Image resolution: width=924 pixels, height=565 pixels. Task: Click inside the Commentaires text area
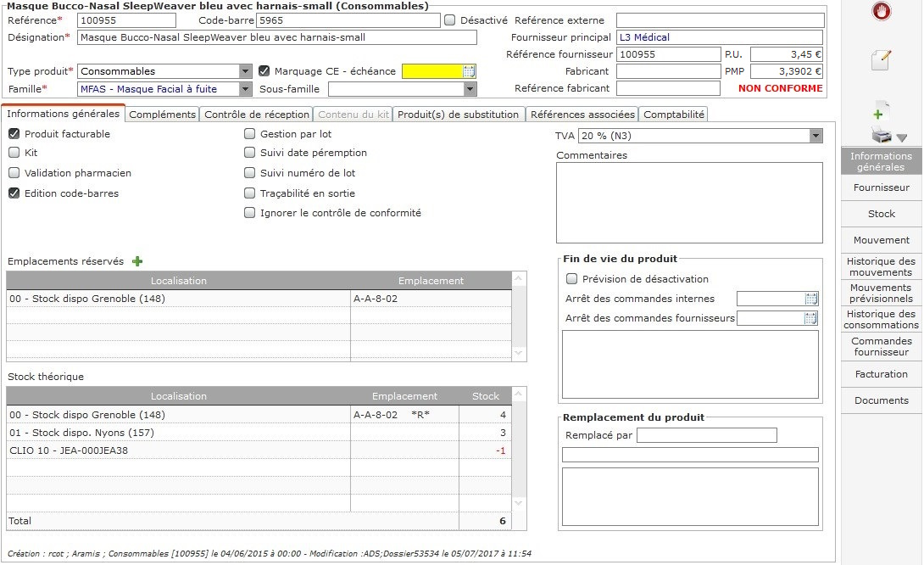tap(689, 203)
